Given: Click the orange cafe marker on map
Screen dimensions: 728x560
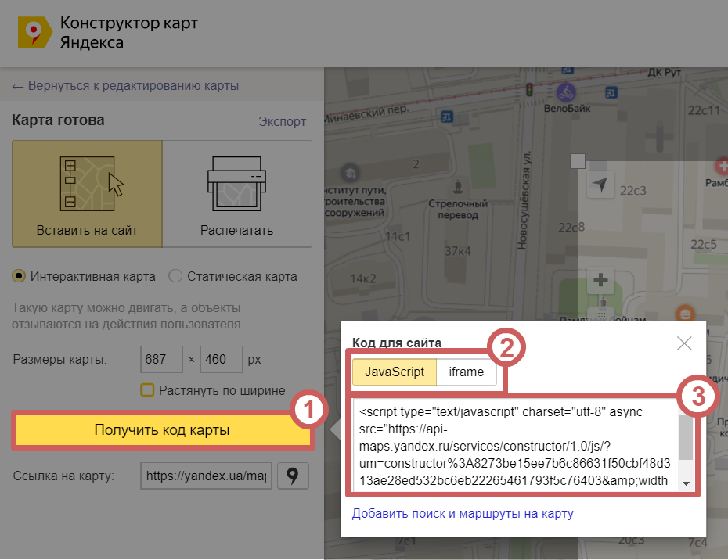Looking at the screenshot, I should [686, 313].
